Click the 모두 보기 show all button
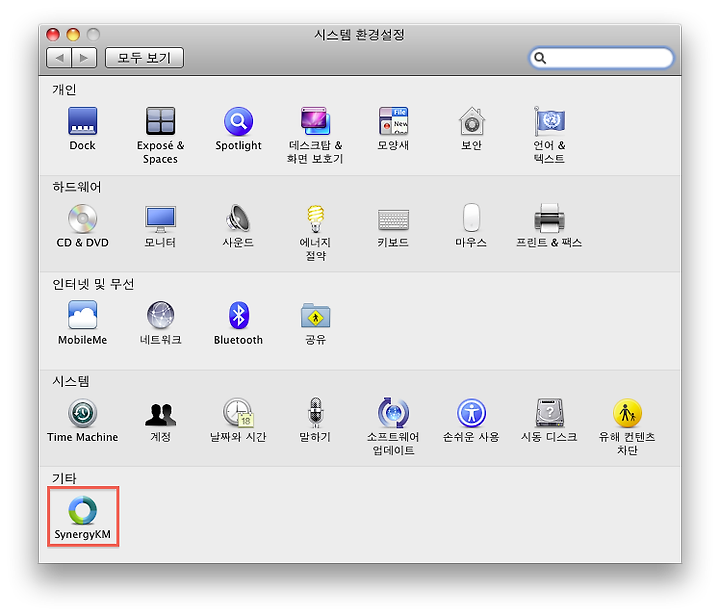The height and width of the screenshot is (616, 720). (144, 58)
